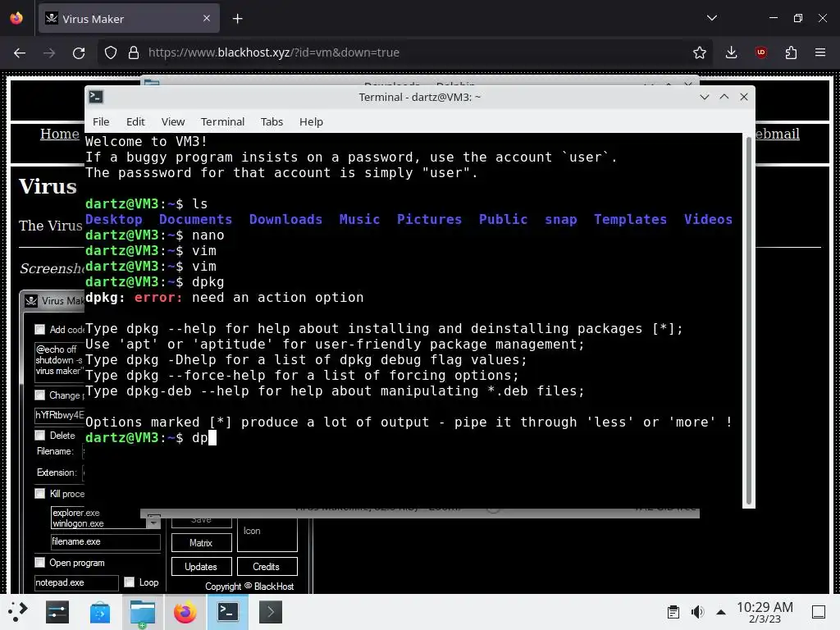Select the Virus Maker browser tab
Image resolution: width=840 pixels, height=630 pixels.
tap(129, 19)
